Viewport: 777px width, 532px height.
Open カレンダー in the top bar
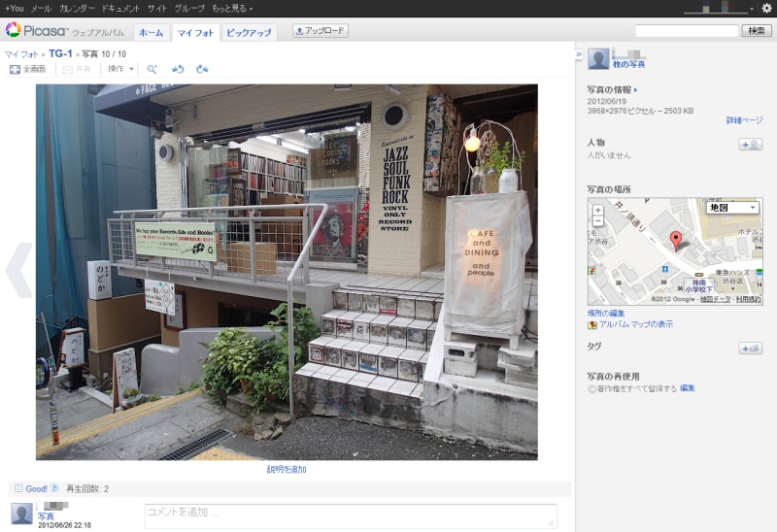[x=77, y=9]
